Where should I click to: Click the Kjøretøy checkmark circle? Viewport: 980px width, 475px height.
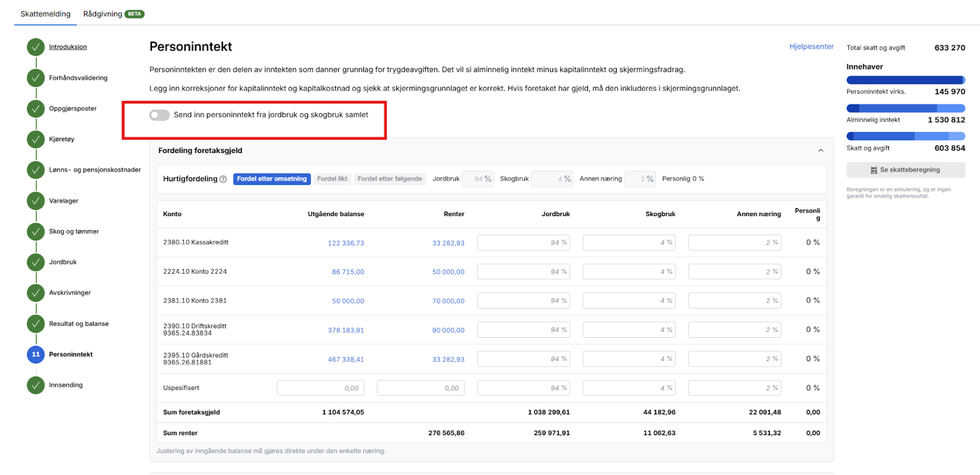(36, 139)
